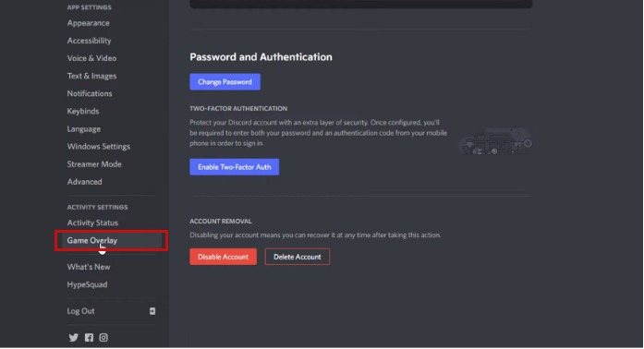
Task: Open Windows Settings section
Action: coord(99,147)
